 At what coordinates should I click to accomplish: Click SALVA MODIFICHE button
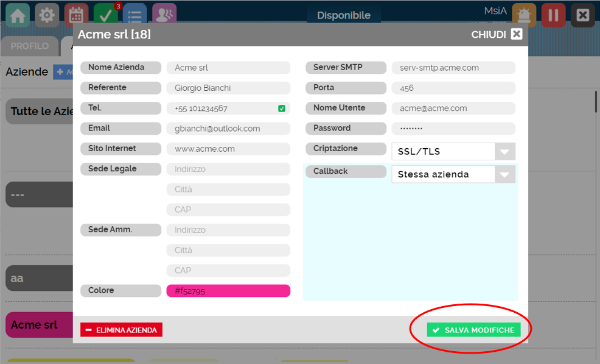click(x=474, y=330)
